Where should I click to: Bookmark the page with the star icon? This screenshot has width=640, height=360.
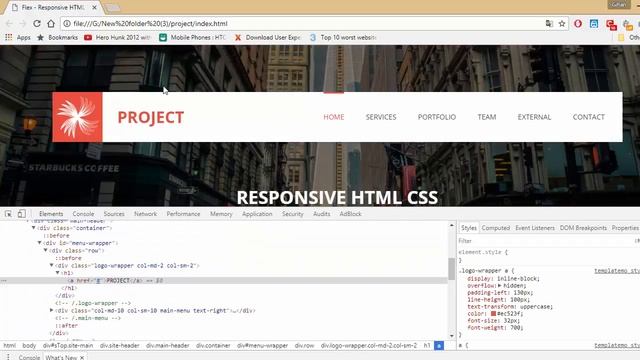[562, 24]
